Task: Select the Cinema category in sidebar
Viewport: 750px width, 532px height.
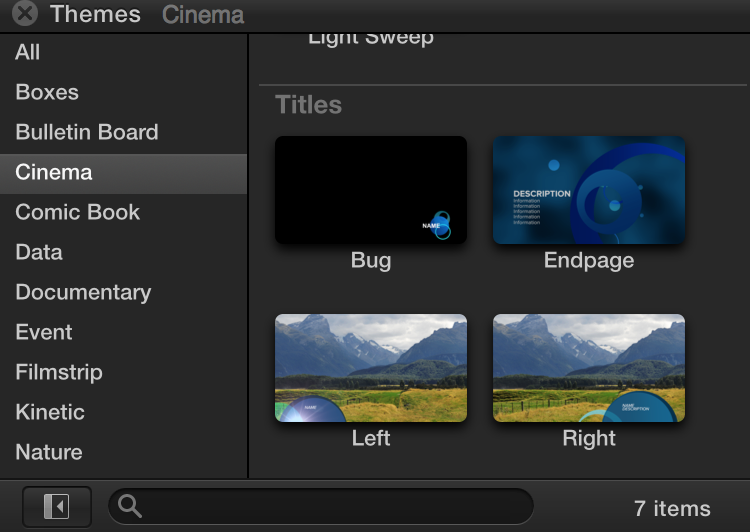Action: pyautogui.click(x=54, y=172)
